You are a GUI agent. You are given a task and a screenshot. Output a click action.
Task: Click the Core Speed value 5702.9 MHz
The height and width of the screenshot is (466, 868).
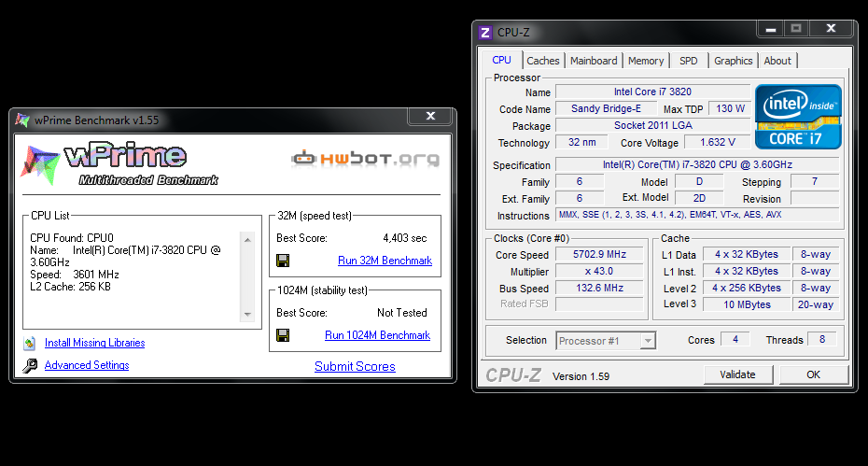[599, 254]
